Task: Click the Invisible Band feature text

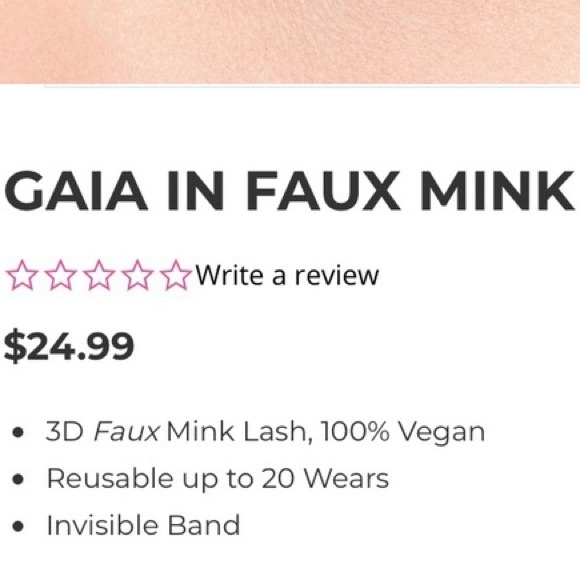Action: pos(144,525)
